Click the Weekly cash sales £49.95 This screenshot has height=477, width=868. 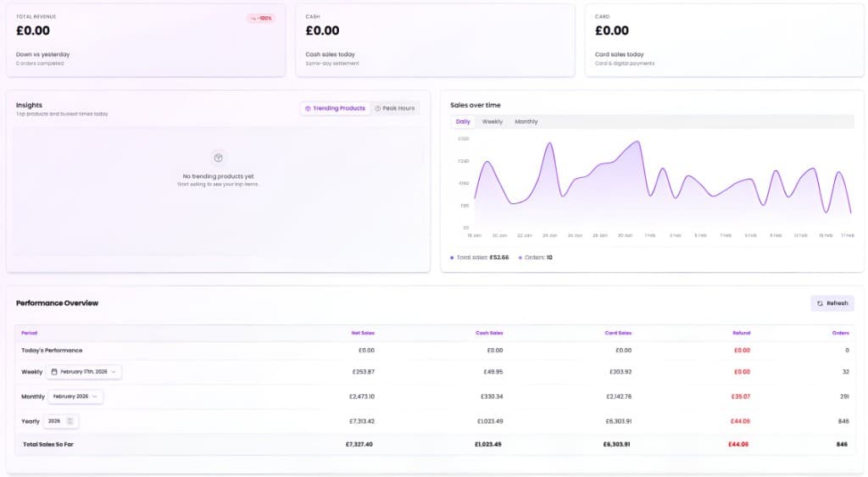(493, 372)
